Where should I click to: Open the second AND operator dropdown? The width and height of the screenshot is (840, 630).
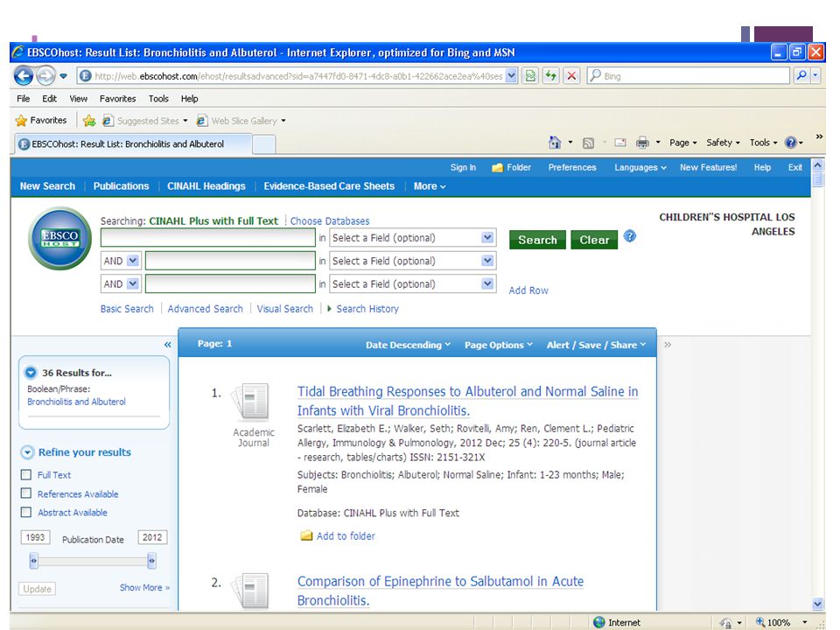pos(121,283)
